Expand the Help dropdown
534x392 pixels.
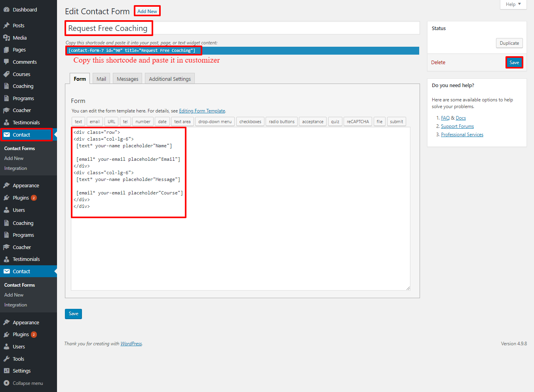click(513, 4)
